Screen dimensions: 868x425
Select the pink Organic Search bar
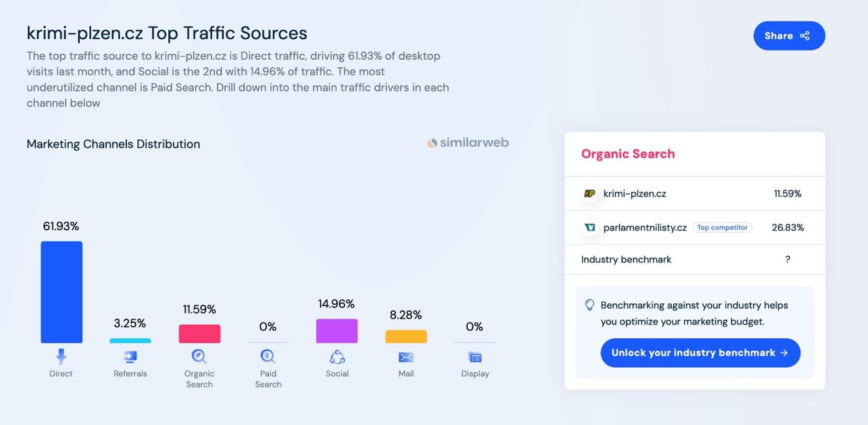tap(200, 334)
